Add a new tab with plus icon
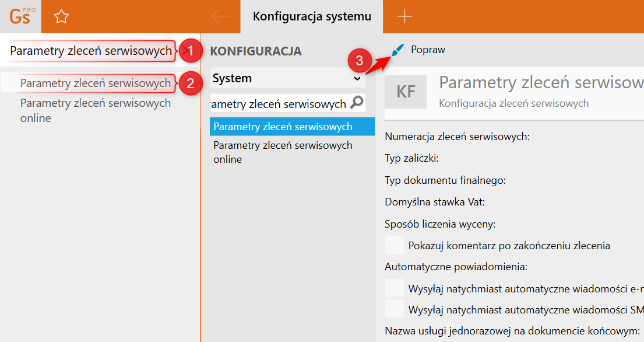644x342 pixels. pyautogui.click(x=404, y=16)
